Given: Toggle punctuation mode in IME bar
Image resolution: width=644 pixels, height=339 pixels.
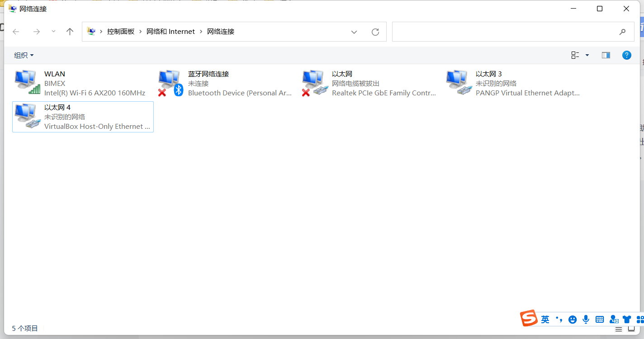Looking at the screenshot, I should coord(559,320).
